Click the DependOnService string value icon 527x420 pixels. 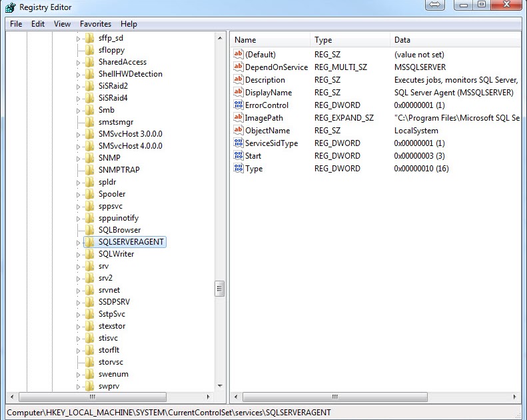[239, 67]
